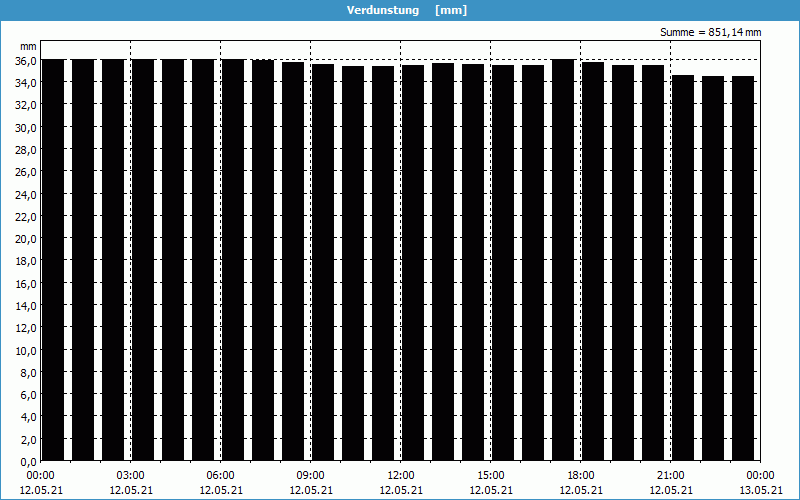Screen dimensions: 800x500
Task: Click the y-axis value "8,0"
Action: click(28, 373)
